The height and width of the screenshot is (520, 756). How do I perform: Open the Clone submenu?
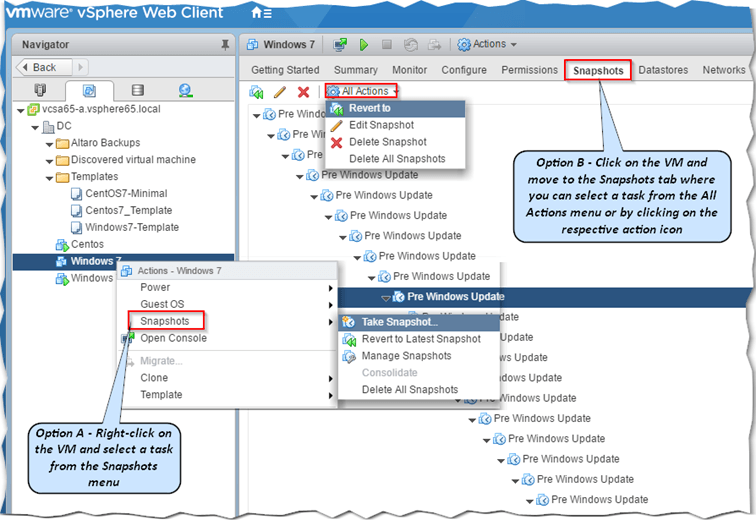tap(227, 378)
